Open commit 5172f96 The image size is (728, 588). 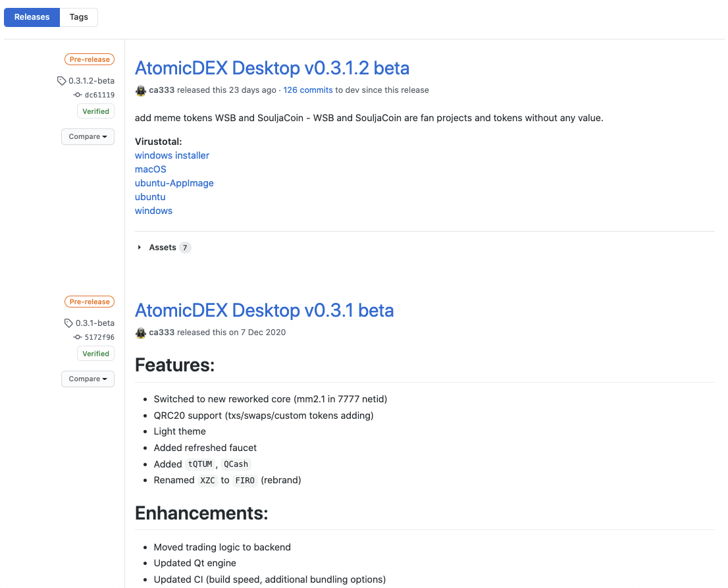99,337
